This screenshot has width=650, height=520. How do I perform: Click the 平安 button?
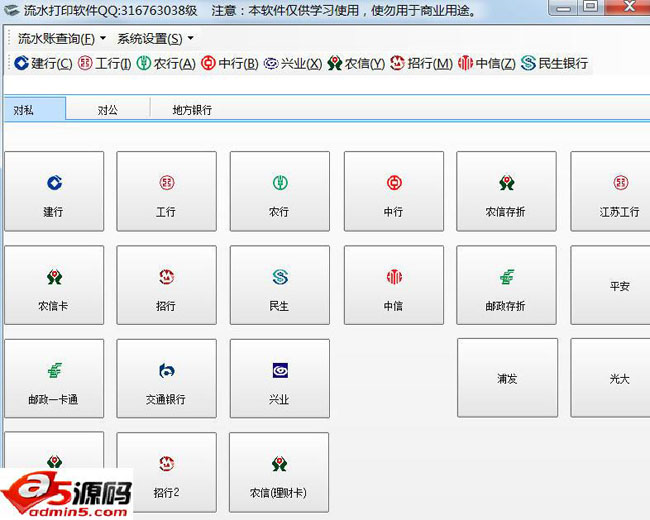coord(610,285)
